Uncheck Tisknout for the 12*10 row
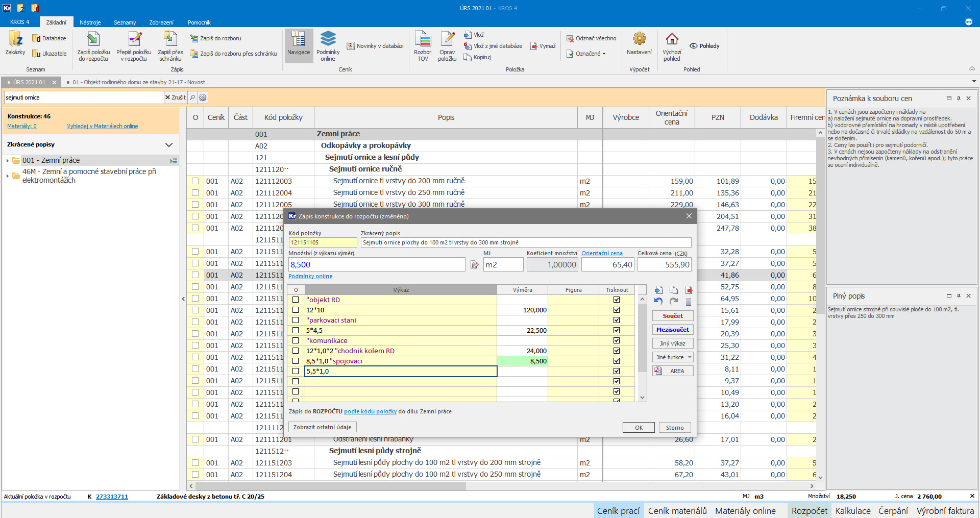This screenshot has height=518, width=980. click(x=617, y=310)
